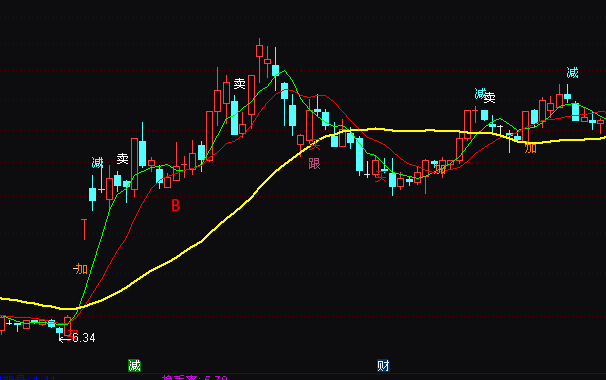Click the green 减 info icon below chart

pyautogui.click(x=134, y=365)
